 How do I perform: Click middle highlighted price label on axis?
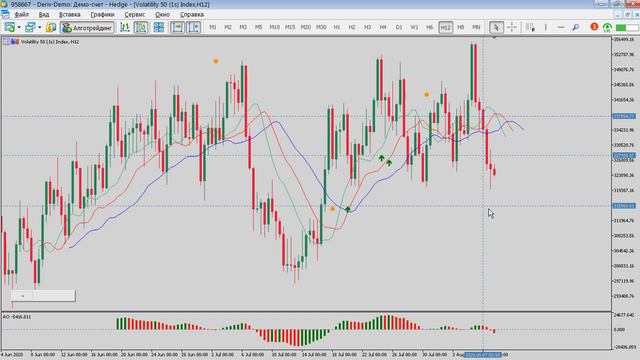coord(624,156)
